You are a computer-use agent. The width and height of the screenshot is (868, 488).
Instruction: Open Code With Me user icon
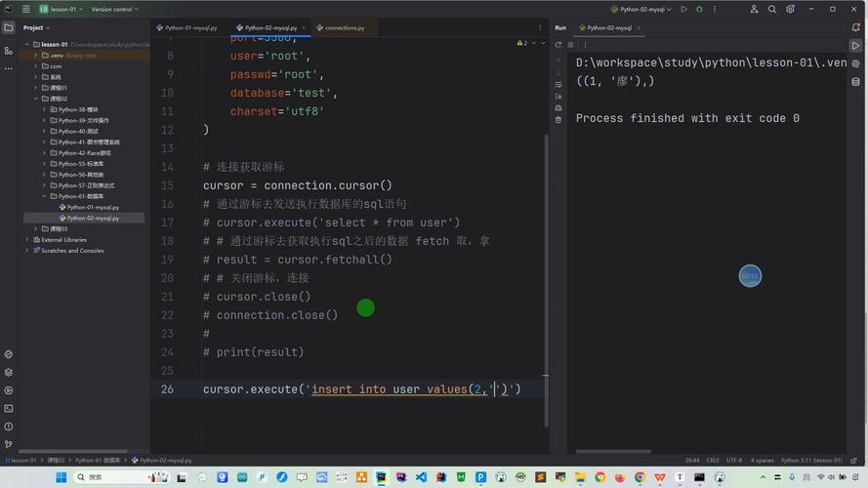point(754,9)
